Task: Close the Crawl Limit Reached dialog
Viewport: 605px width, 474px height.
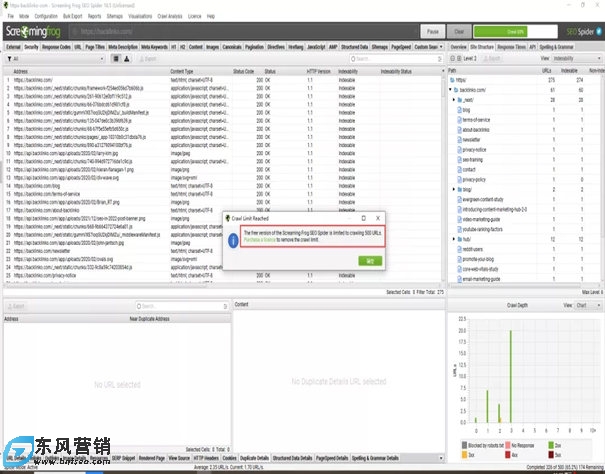Action: (378, 216)
